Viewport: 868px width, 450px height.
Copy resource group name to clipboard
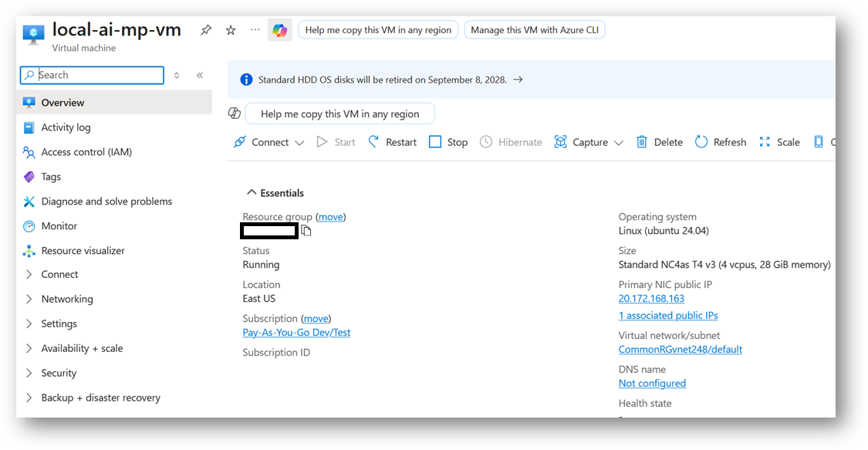tap(306, 230)
